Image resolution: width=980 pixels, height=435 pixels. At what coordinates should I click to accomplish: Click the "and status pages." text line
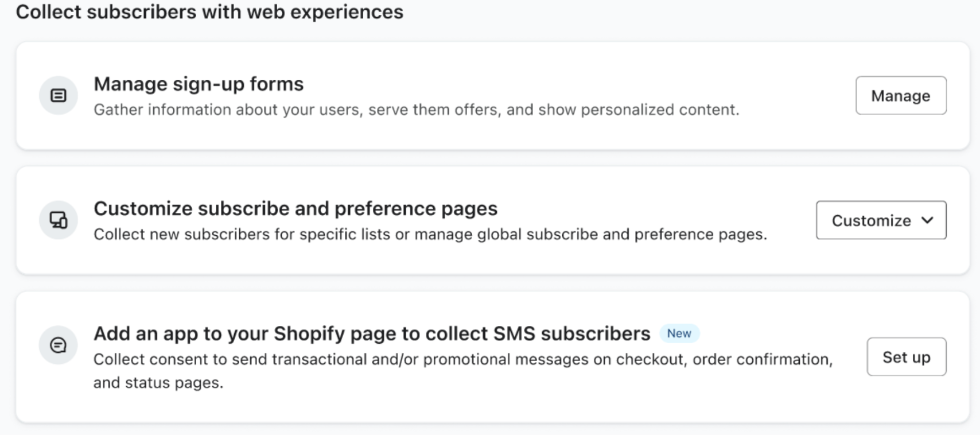point(158,383)
